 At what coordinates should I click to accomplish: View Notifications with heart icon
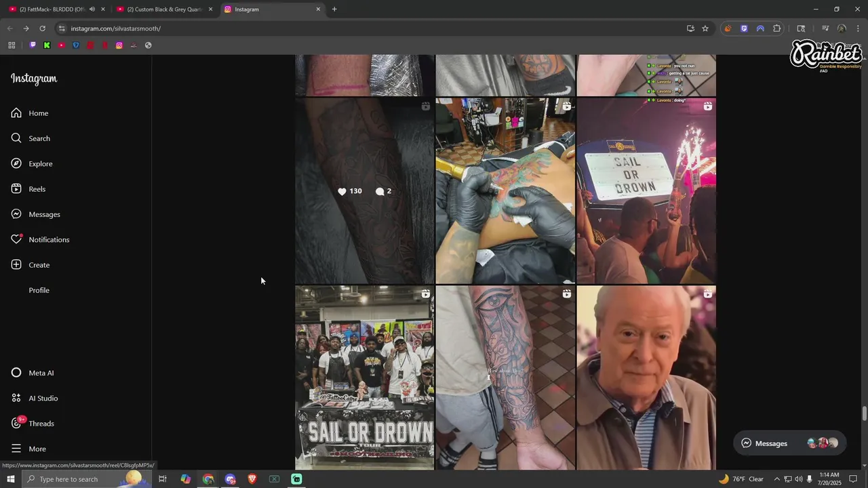(x=40, y=239)
